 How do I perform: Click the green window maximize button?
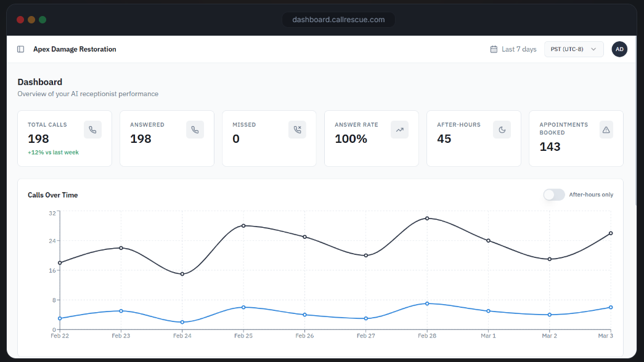click(x=43, y=20)
